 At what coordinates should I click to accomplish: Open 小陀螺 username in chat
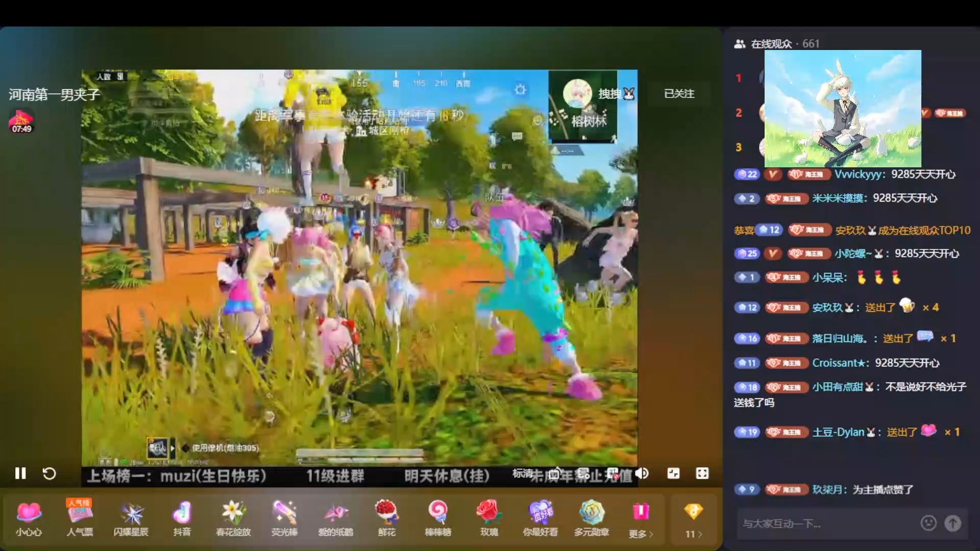[x=859, y=254]
